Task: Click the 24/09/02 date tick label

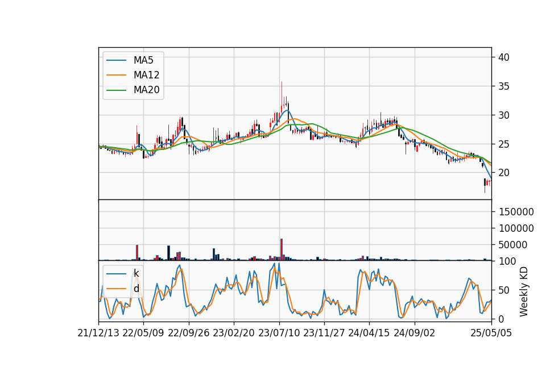Action: pyautogui.click(x=415, y=333)
